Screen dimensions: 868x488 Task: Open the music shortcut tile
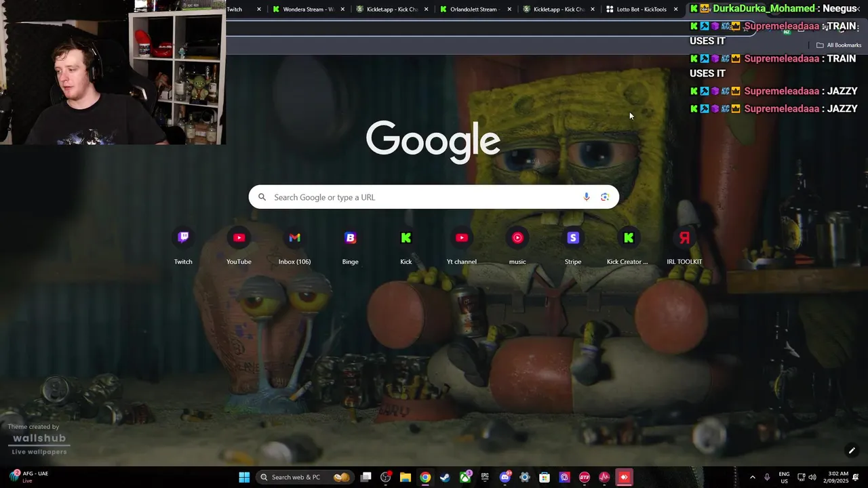[517, 246]
